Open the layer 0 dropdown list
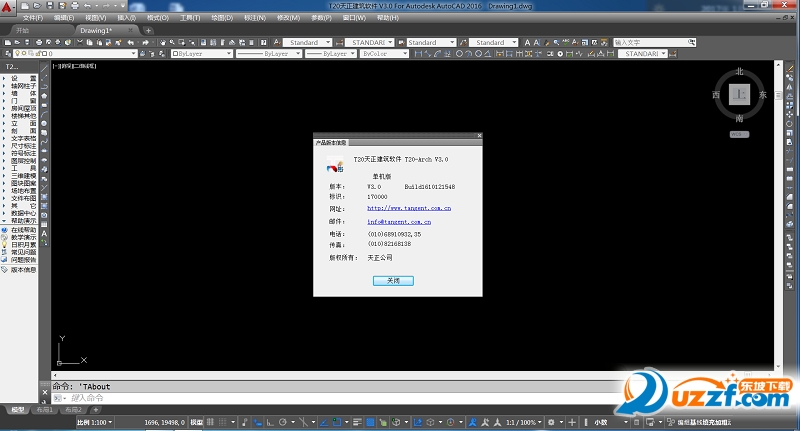 point(76,54)
